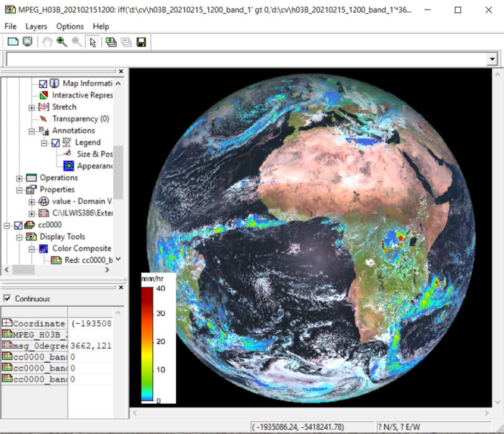
Task: Click the Zoom In magnifier tool
Action: coord(61,42)
